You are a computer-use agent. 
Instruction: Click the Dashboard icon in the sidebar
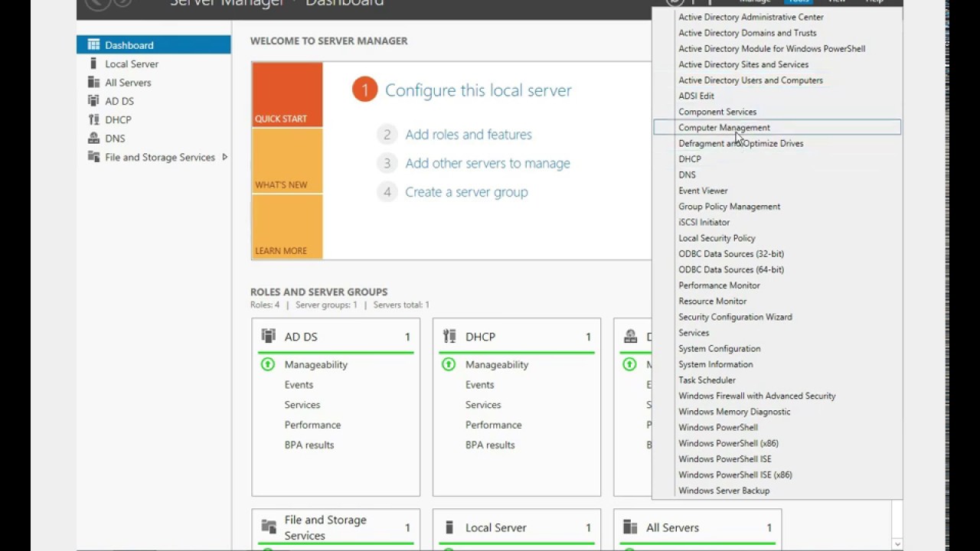93,45
